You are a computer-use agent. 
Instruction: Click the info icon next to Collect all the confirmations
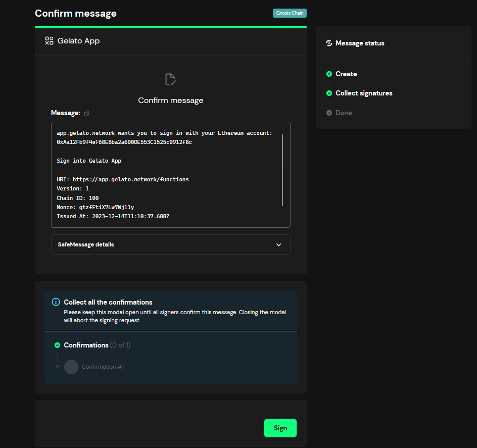click(56, 302)
